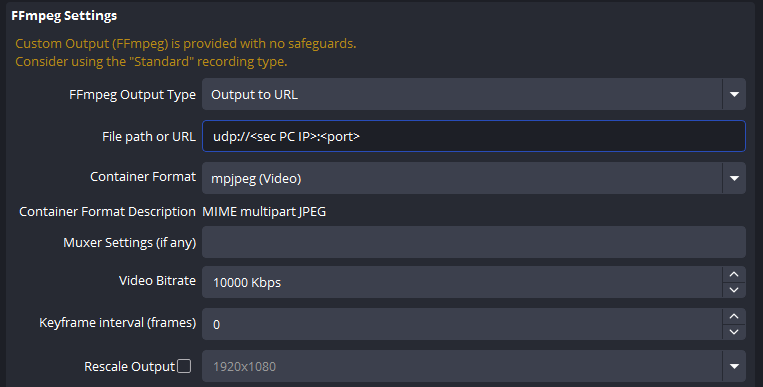The width and height of the screenshot is (763, 387).
Task: Open the Container Format dropdown
Action: click(473, 178)
